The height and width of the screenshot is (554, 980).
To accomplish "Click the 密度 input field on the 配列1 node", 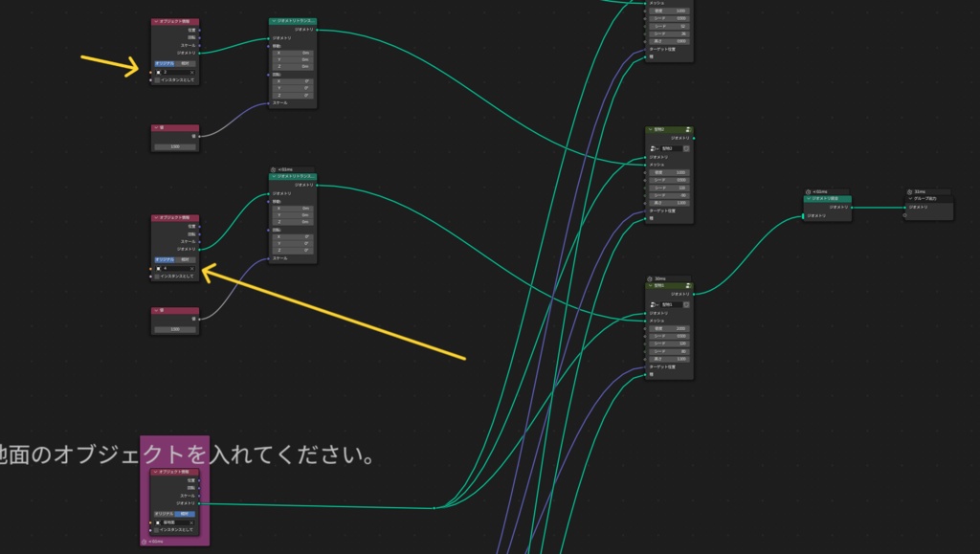I will [669, 329].
